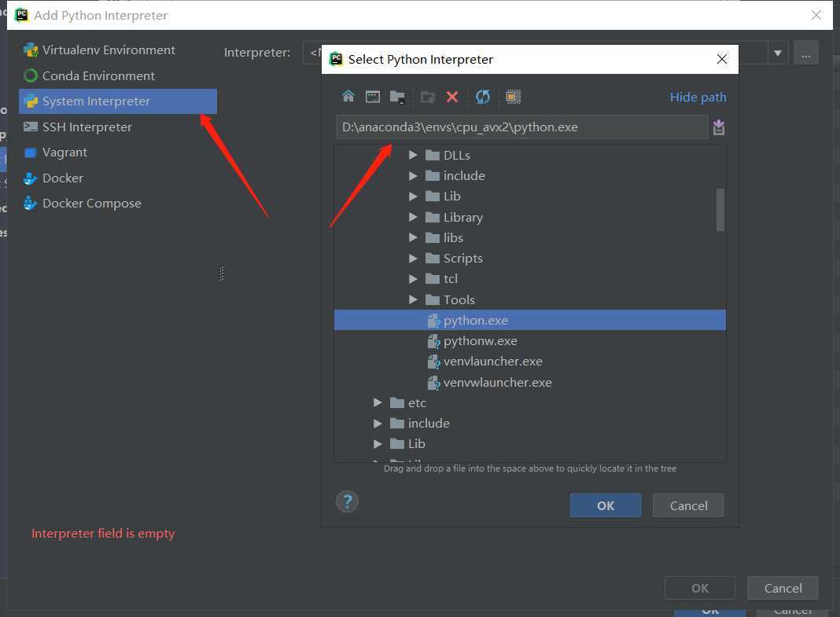840x617 pixels.
Task: Select Virtualenv Environment in sidebar
Action: (118, 50)
